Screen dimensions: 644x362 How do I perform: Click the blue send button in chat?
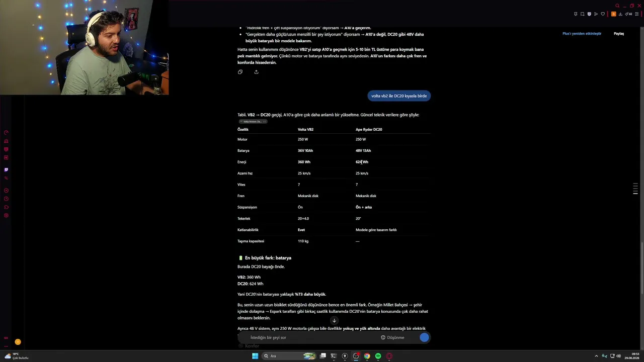click(424, 337)
